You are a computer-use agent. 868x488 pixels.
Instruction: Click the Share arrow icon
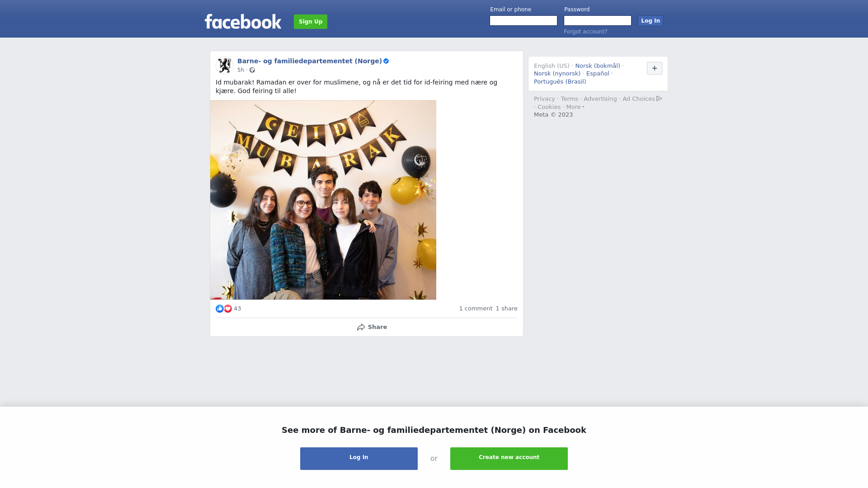361,327
